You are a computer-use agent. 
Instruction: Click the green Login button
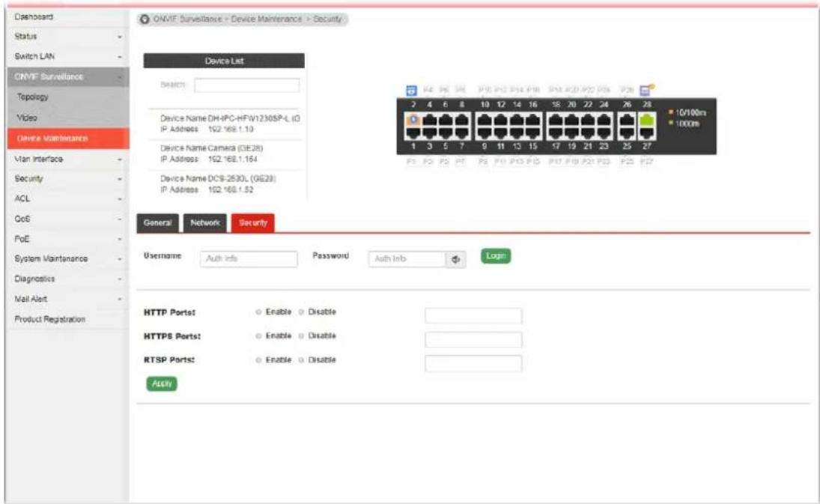[496, 256]
